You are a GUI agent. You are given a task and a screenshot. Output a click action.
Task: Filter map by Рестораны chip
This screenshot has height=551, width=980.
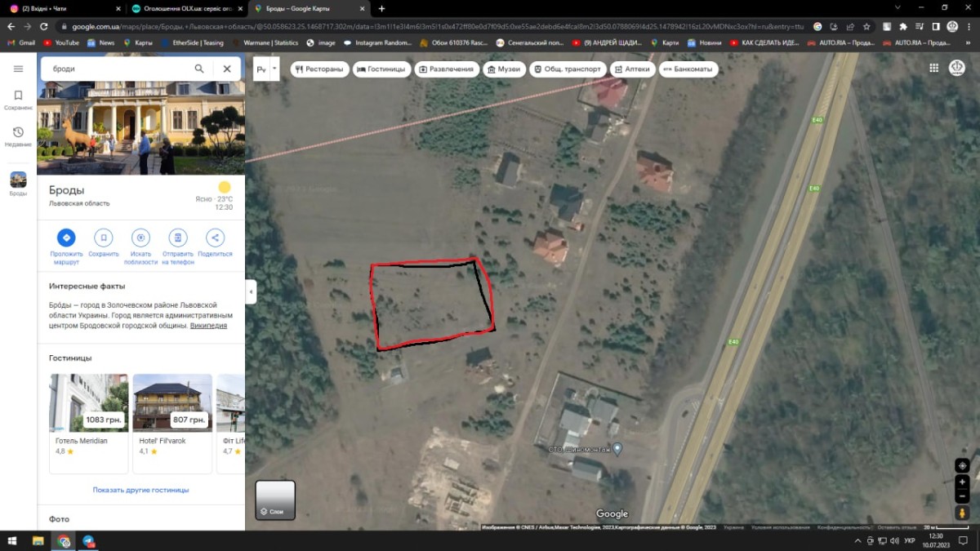coord(320,69)
